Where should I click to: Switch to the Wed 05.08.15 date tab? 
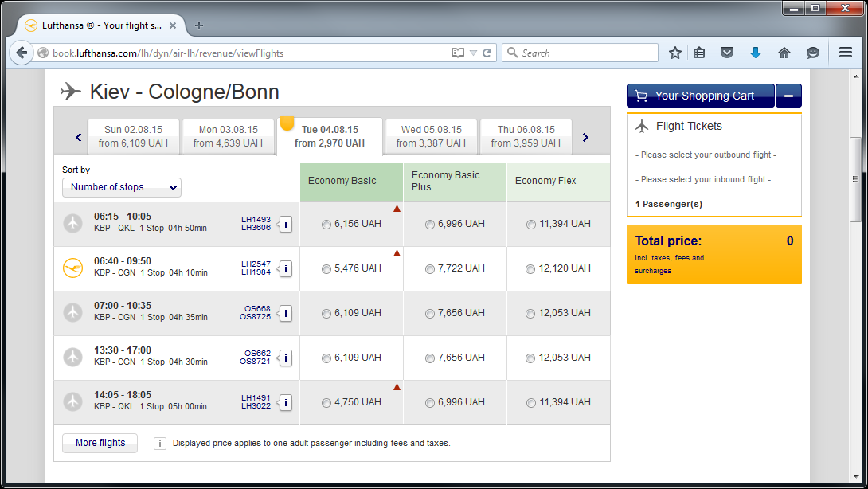tap(431, 136)
